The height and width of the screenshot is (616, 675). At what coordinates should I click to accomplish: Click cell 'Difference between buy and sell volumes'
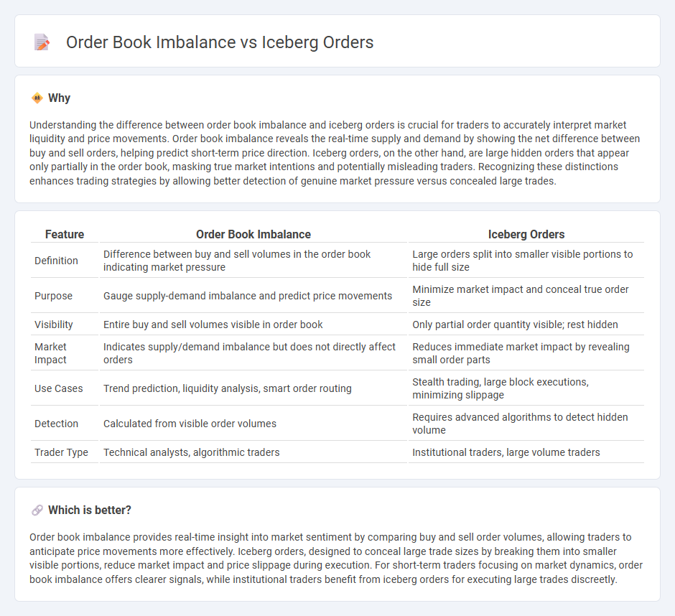[x=253, y=261]
